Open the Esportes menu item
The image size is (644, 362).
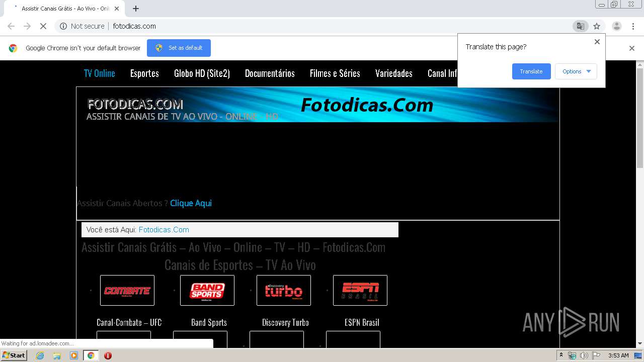click(144, 73)
